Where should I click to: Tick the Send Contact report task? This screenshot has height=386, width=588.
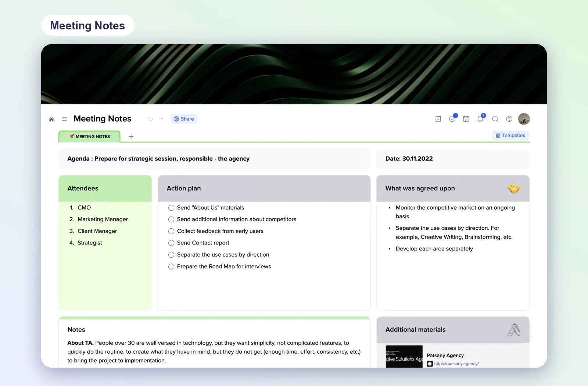pos(171,243)
